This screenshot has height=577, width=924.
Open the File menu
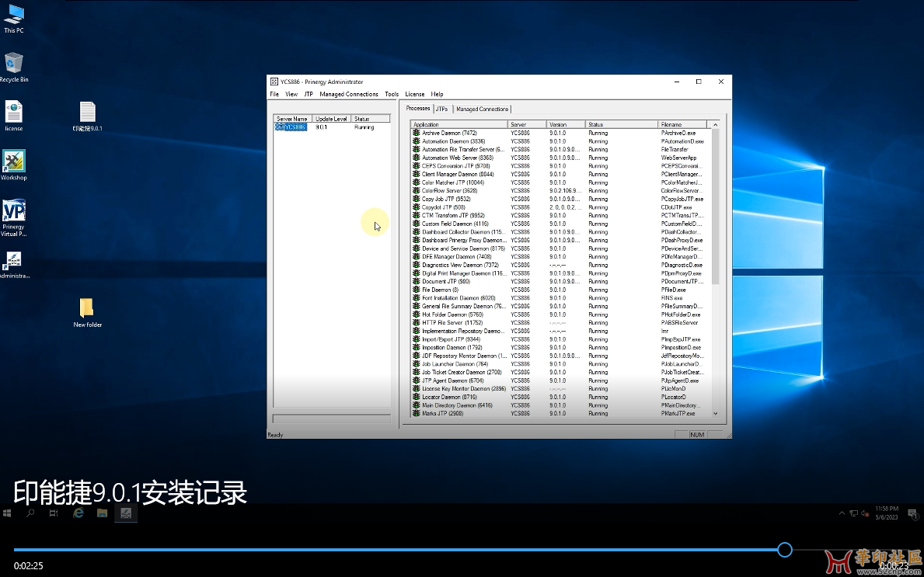274,94
